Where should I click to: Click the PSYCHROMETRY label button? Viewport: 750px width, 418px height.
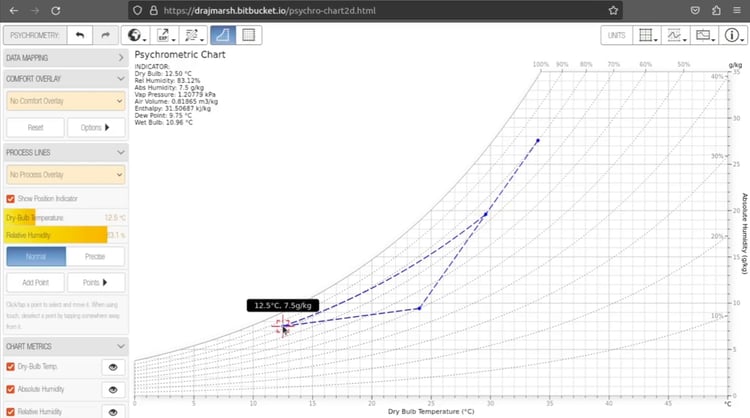click(35, 35)
